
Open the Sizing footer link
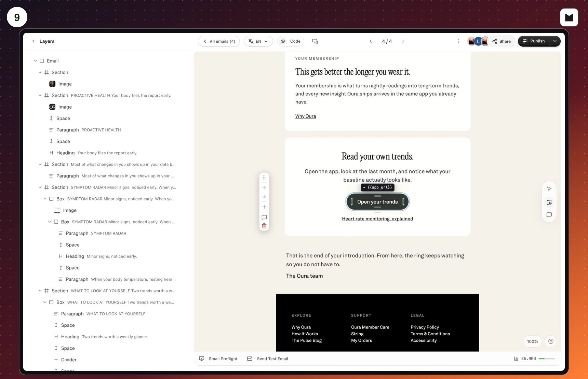[x=357, y=334]
